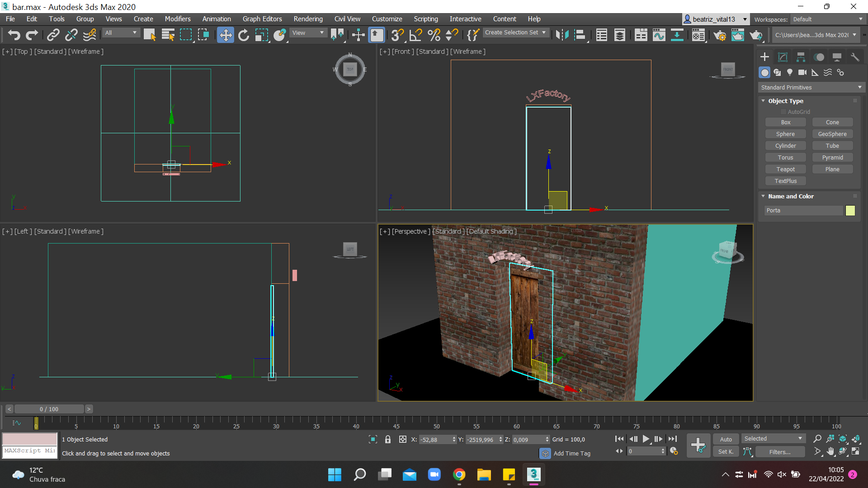
Task: Open Render Setup teapot icon
Action: tap(720, 35)
